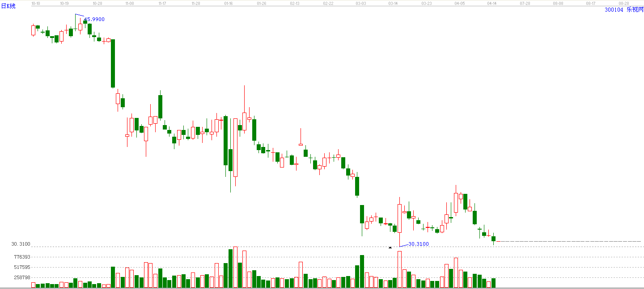
Task: Click the large green candle of the late-October drop
Action: (x=113, y=63)
